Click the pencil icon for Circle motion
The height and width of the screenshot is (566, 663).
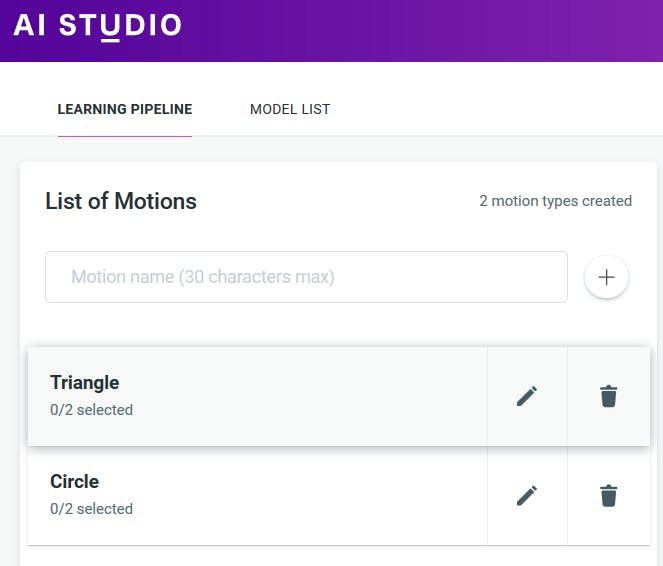527,495
